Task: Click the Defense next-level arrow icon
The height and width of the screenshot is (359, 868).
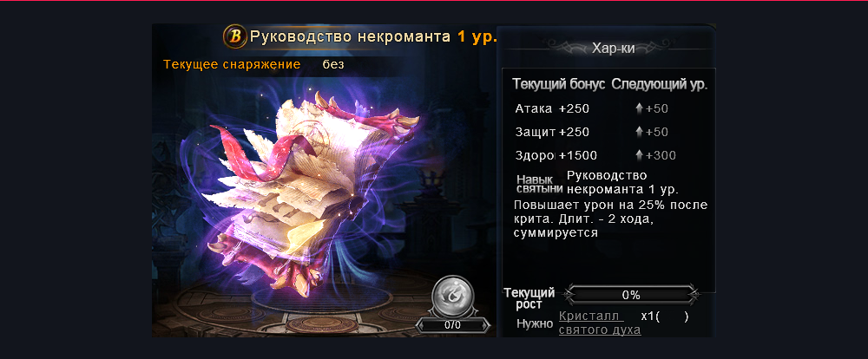Action: pos(639,132)
